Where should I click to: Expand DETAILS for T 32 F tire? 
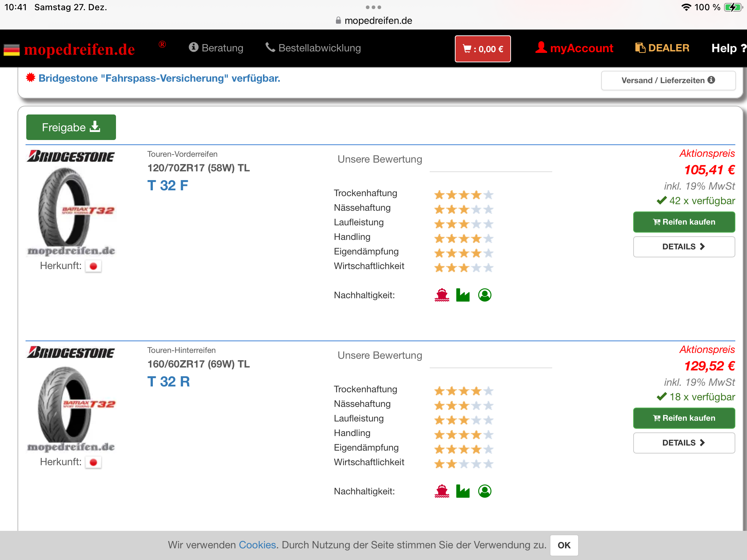[684, 247]
